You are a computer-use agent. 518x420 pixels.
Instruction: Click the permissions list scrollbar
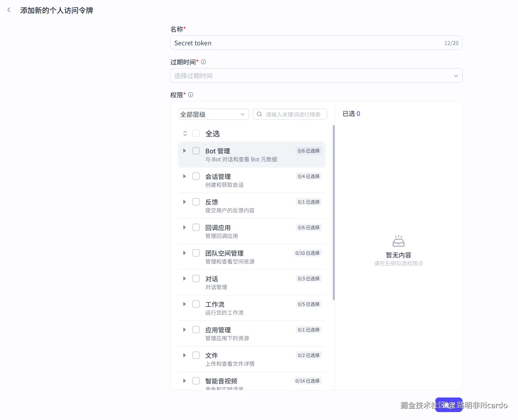click(334, 213)
